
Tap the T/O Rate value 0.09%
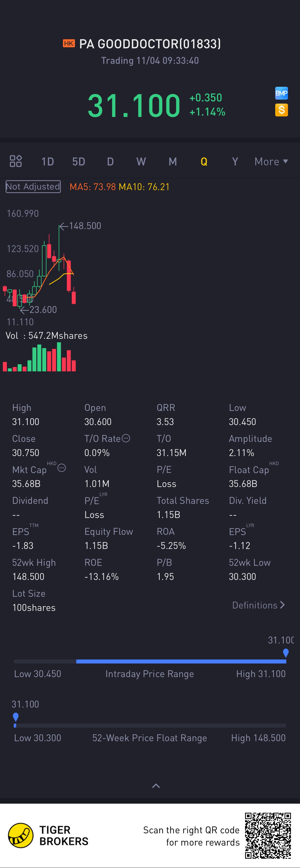pyautogui.click(x=97, y=453)
